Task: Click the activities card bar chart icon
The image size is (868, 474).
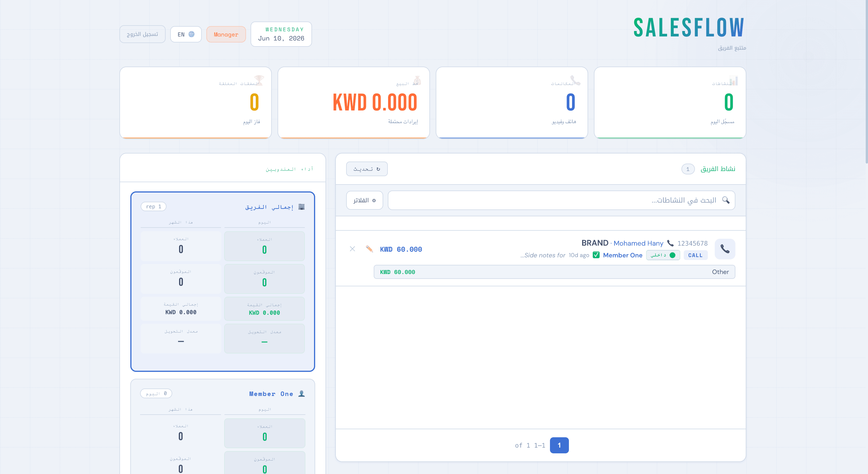Action: pyautogui.click(x=733, y=81)
